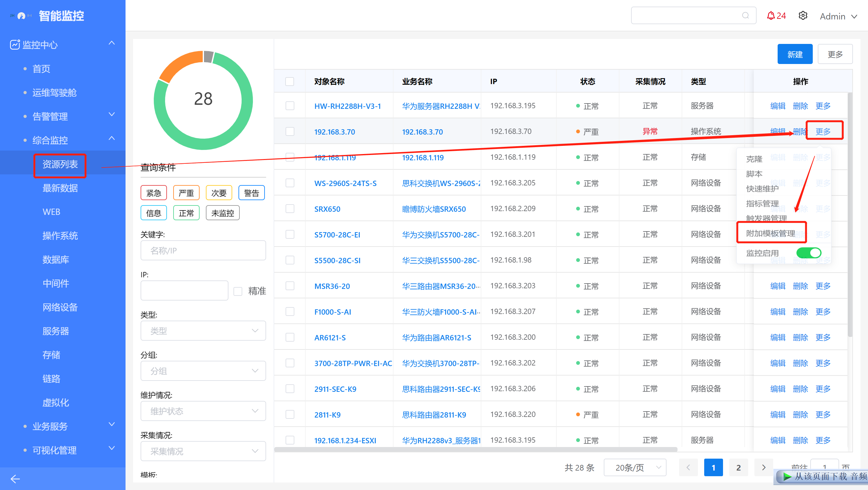Image resolution: width=868 pixels, height=490 pixels.
Task: Click 编辑 for the 2811-K9 row
Action: click(x=777, y=415)
